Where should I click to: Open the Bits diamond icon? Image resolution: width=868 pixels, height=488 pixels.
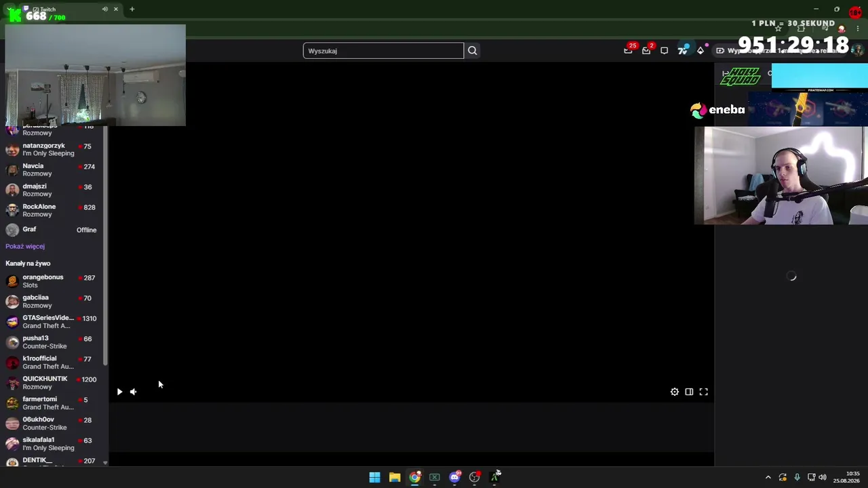pyautogui.click(x=701, y=50)
